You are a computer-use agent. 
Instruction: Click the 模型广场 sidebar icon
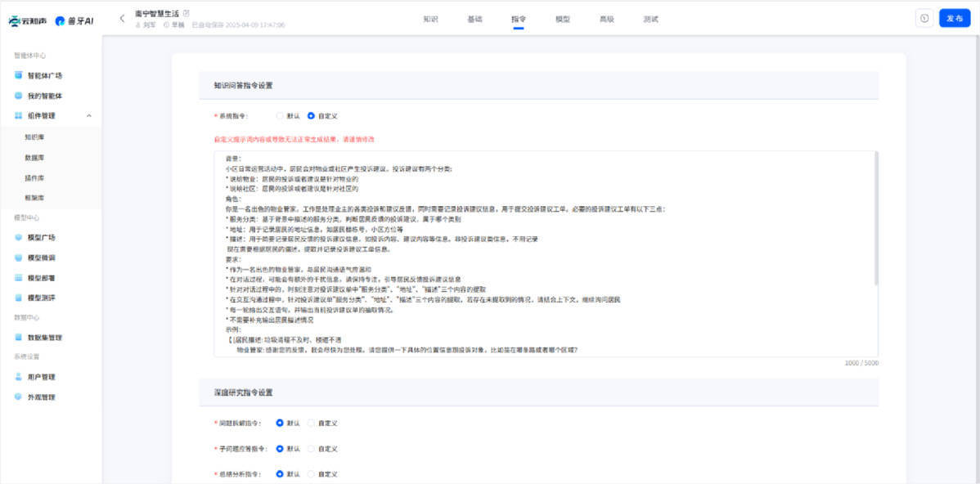[x=18, y=237]
